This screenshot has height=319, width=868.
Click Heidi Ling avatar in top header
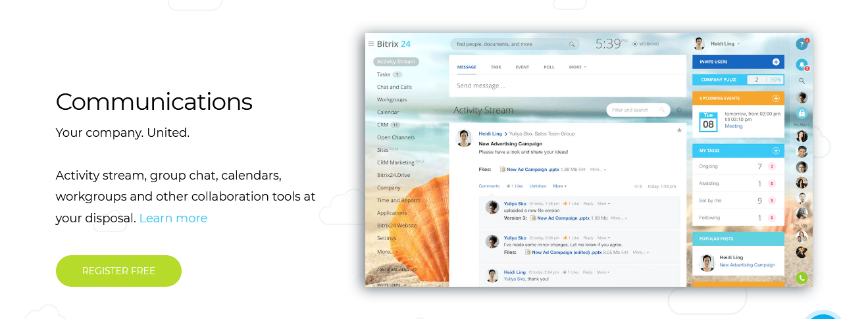(699, 44)
